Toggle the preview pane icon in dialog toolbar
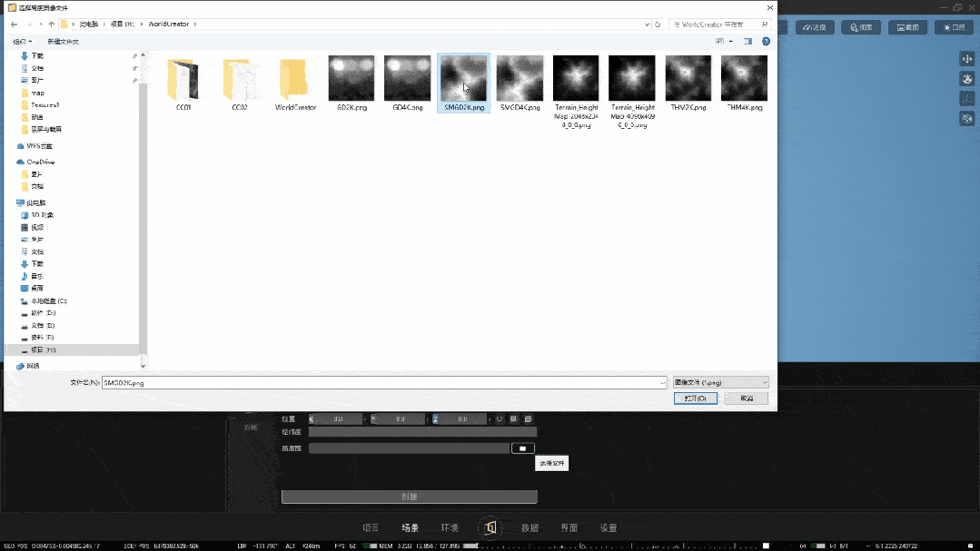The height and width of the screenshot is (551, 980). [x=747, y=41]
